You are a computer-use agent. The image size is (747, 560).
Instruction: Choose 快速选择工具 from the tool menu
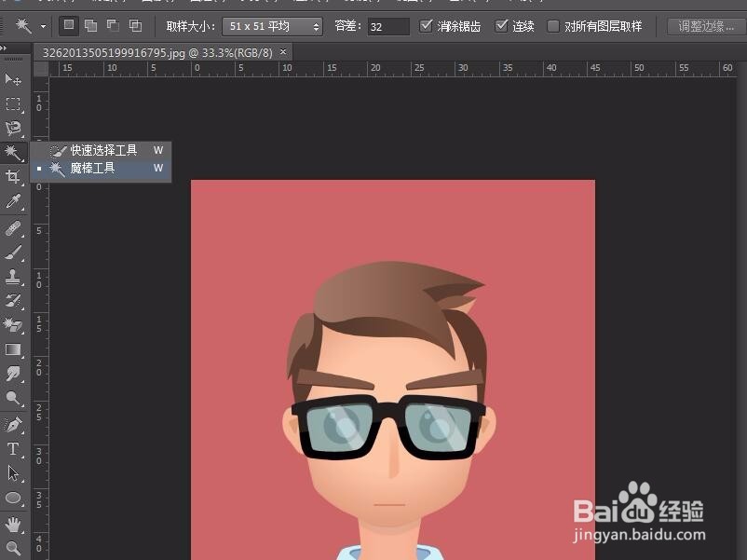click(x=102, y=149)
